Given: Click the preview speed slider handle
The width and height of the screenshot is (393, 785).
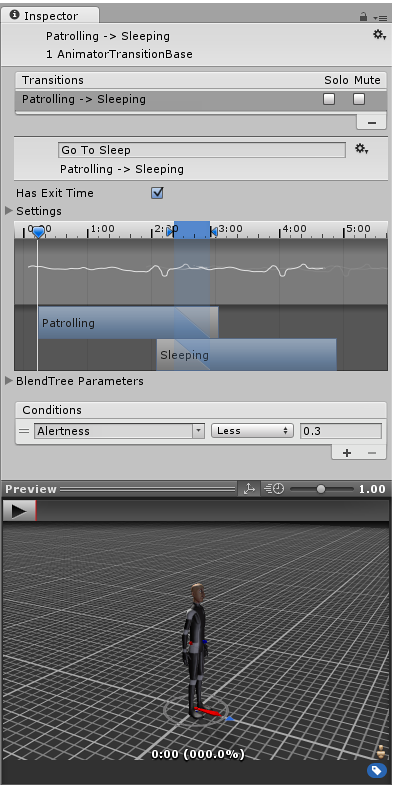Looking at the screenshot, I should point(321,489).
